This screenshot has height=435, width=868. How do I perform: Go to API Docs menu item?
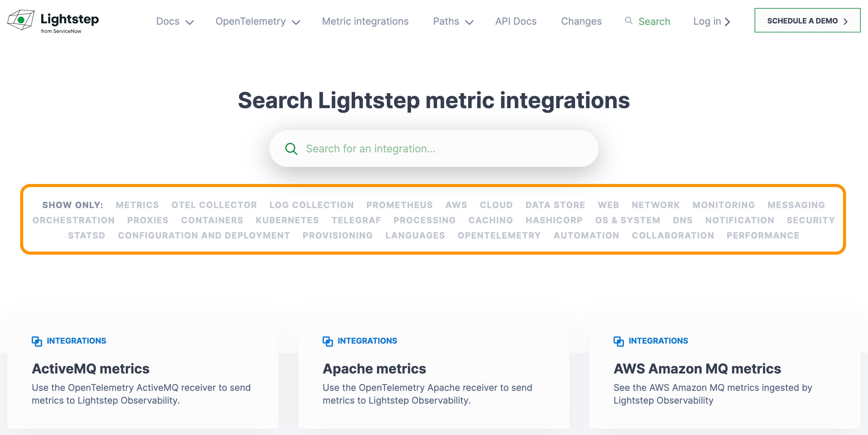pos(516,21)
